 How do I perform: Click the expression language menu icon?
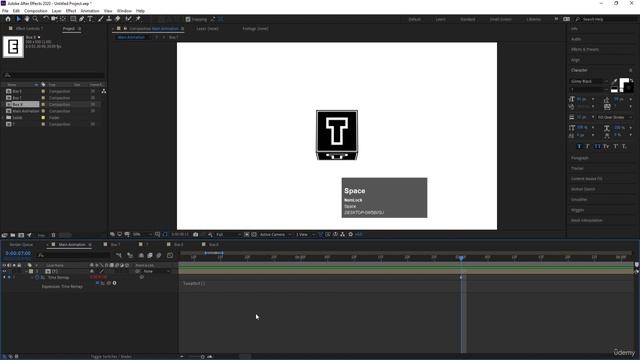114,283
